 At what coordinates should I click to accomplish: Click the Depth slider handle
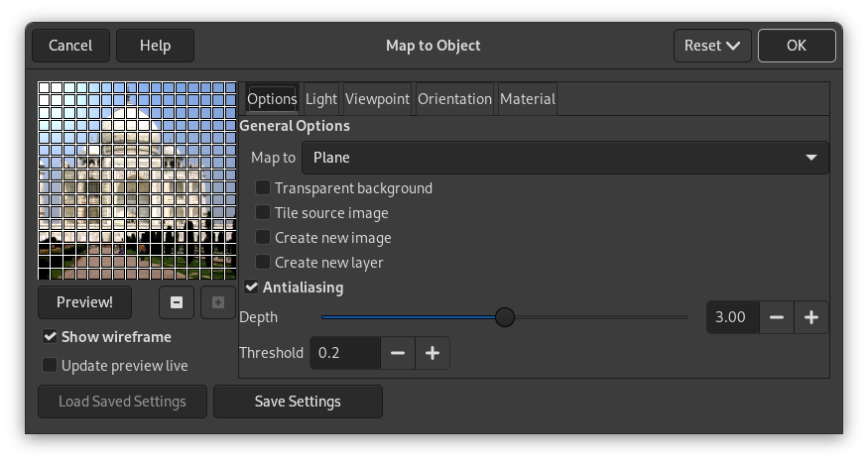505,317
